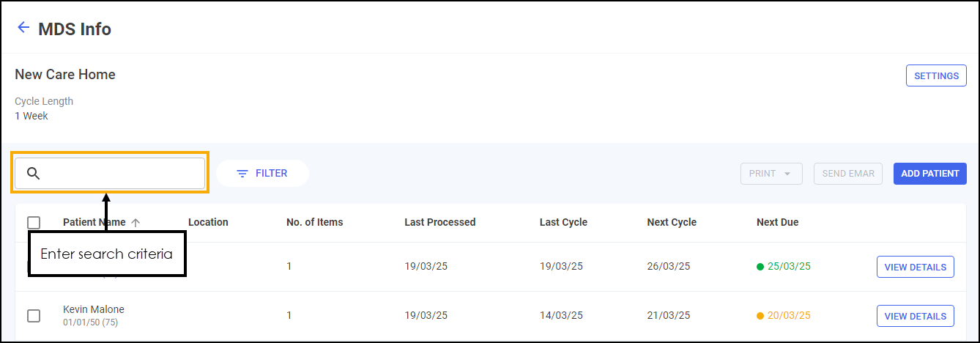This screenshot has width=980, height=343.
Task: Tick the Kevin Malone row checkbox
Action: (34, 316)
